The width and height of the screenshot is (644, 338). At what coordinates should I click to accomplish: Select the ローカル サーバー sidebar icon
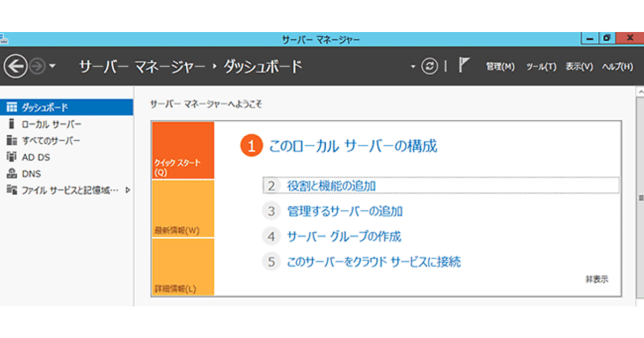pos(12,124)
